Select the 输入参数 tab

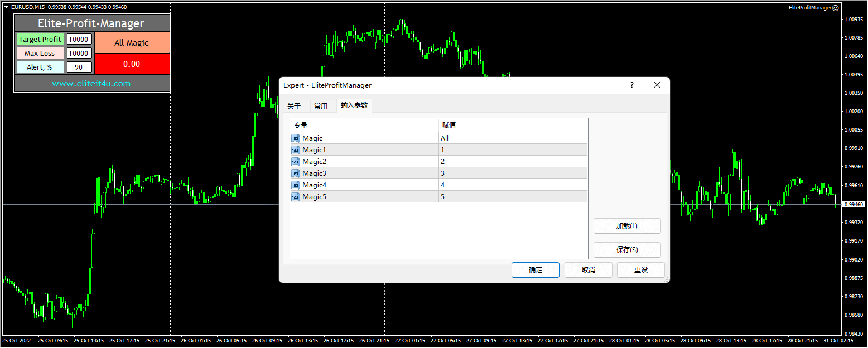354,105
